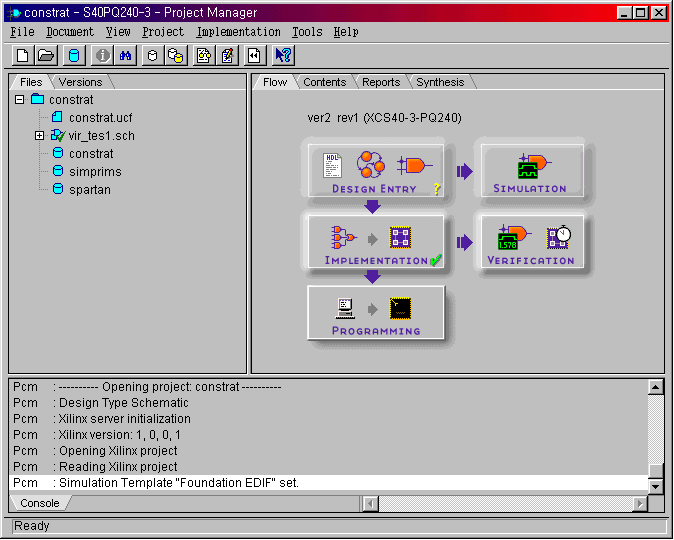Click the Implementation chip layout icon
This screenshot has width=674, height=540.
click(400, 237)
